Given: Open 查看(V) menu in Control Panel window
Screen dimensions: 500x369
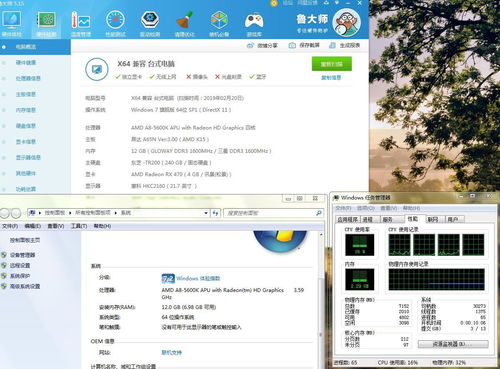Looking at the screenshot, I should click(55, 226).
